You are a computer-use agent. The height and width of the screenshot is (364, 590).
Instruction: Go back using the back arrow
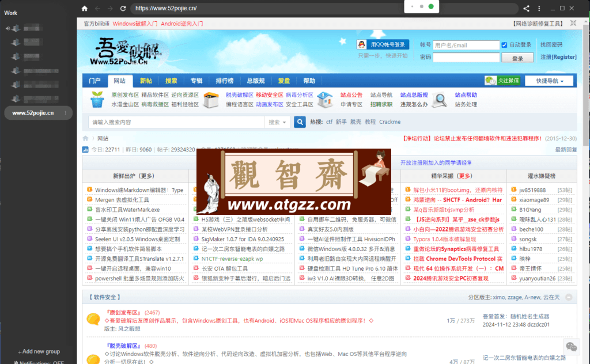coord(97,8)
